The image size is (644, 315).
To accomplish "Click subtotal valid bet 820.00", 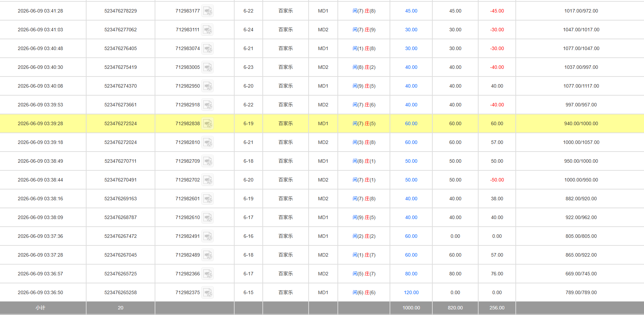I will (x=455, y=308).
